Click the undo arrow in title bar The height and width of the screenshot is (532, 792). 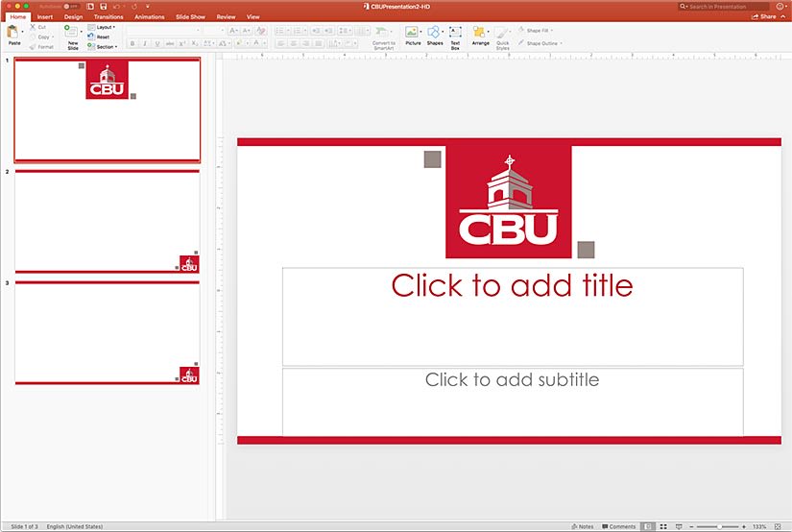(117, 6)
